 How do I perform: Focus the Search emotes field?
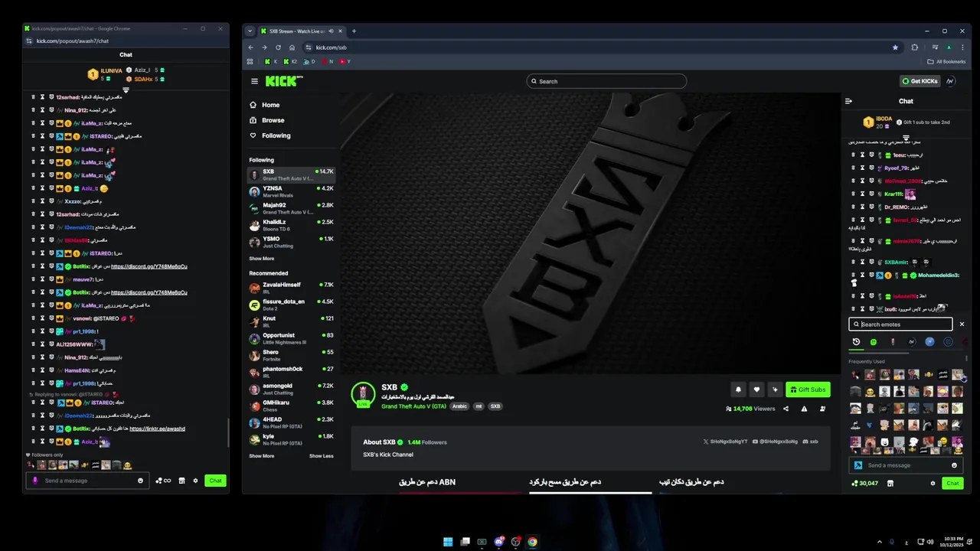coord(900,324)
